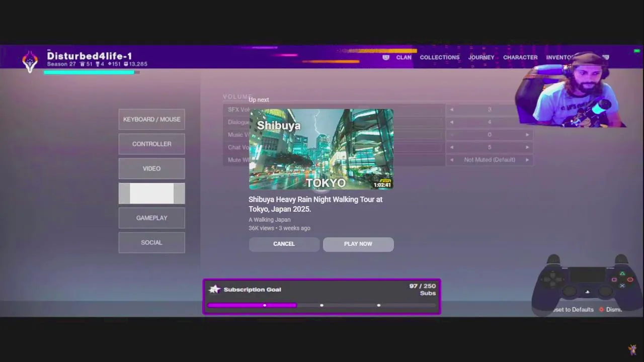The height and width of the screenshot is (362, 644).
Task: Click the R1 bumper icon right of INVENTORY
Action: (x=606, y=57)
